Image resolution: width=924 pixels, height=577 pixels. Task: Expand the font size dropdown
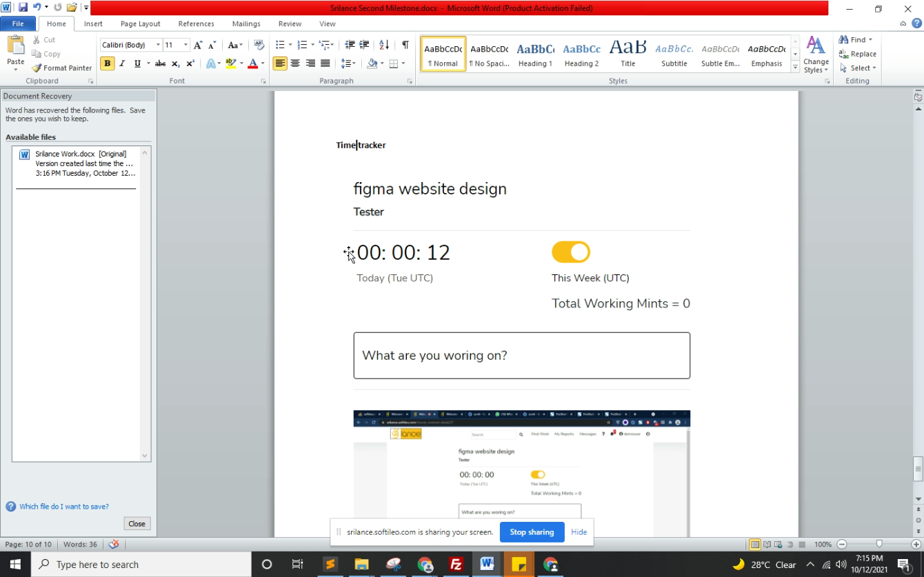(x=185, y=45)
